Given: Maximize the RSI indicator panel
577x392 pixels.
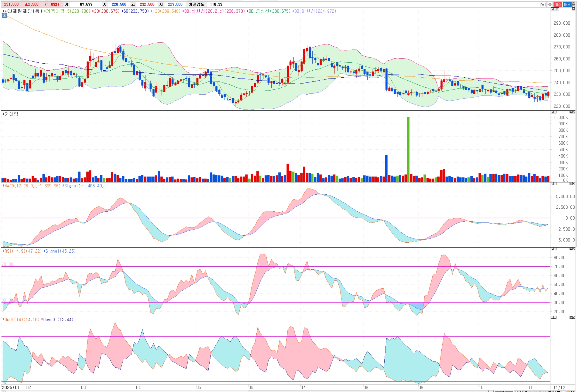Looking at the screenshot, I should tap(571, 249).
